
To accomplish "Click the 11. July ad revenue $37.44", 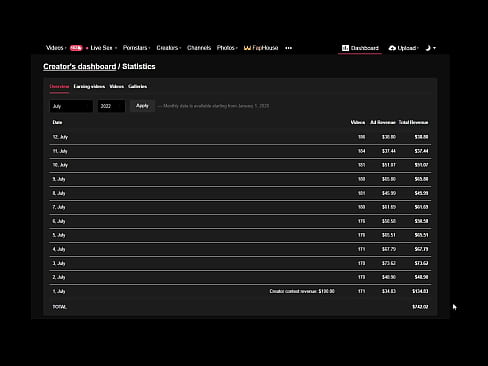I will 389,151.
